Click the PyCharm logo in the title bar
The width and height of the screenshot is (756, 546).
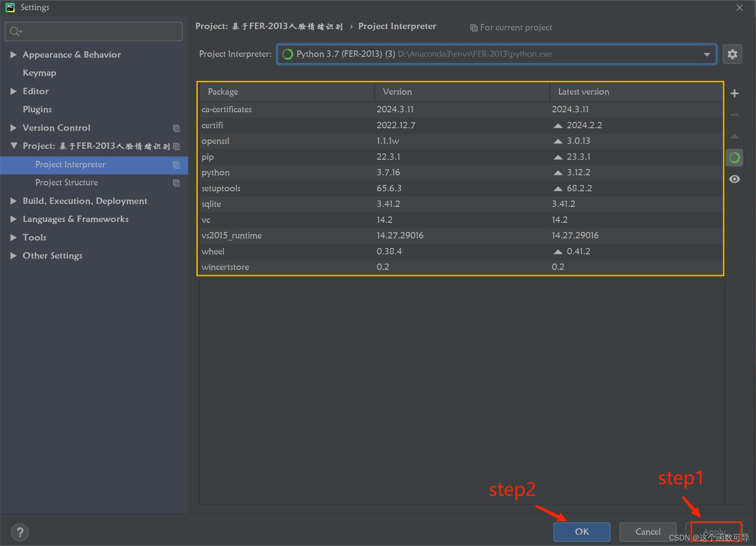(x=9, y=7)
